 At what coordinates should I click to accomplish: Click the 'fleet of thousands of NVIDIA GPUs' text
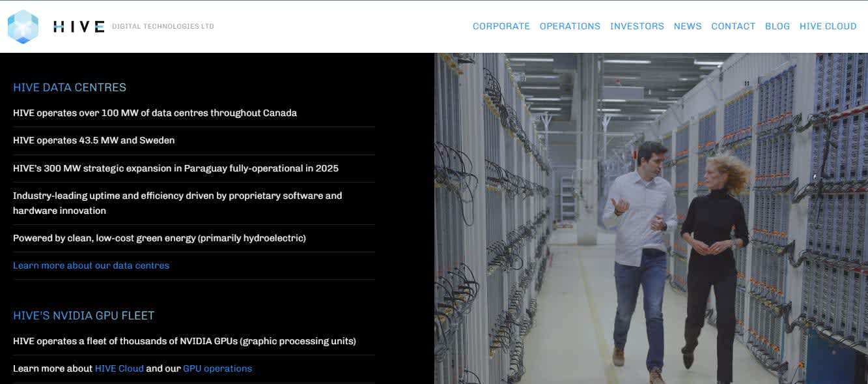[184, 341]
